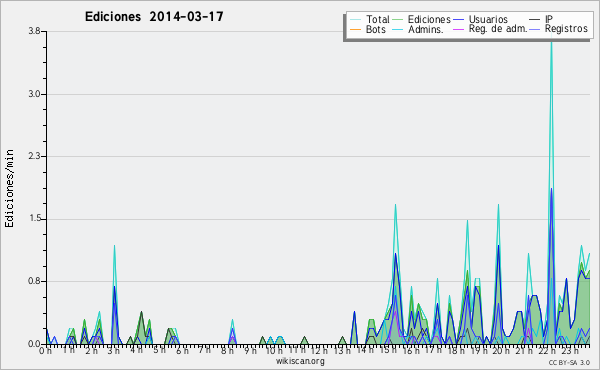Click the orange line swatch beside Bots
Image resolution: width=600 pixels, height=370 pixels.
[355, 29]
